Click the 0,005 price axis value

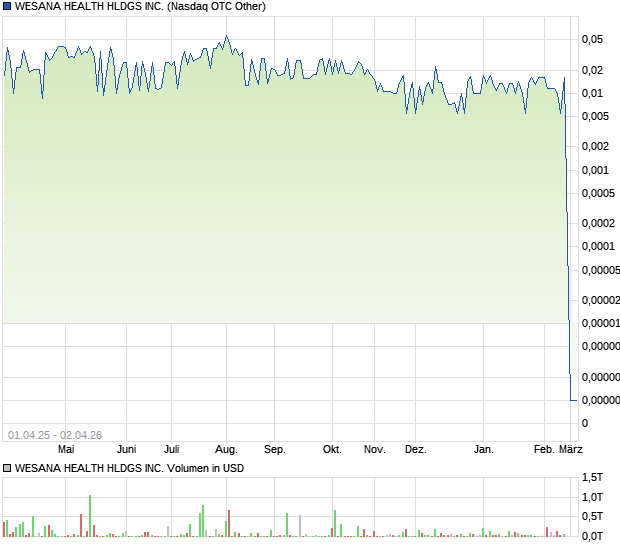tap(595, 116)
